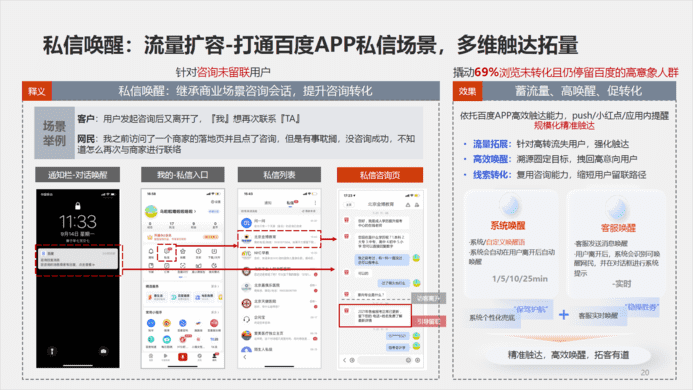Tap the padlock icon on the lock screen
Image resolution: width=693 pixels, height=390 pixels.
pyautogui.click(x=78, y=206)
